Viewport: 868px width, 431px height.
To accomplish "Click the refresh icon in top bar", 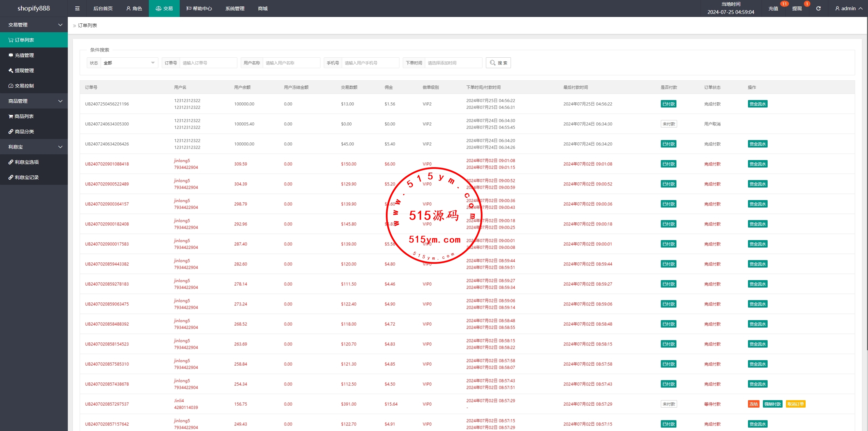I will 818,8.
